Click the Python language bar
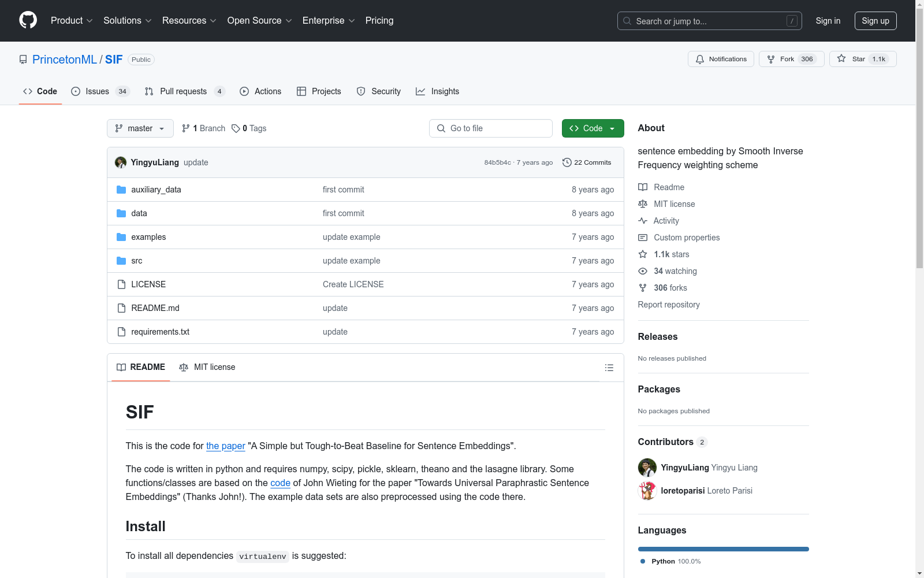Screen dimensions: 924x578 coord(724,549)
